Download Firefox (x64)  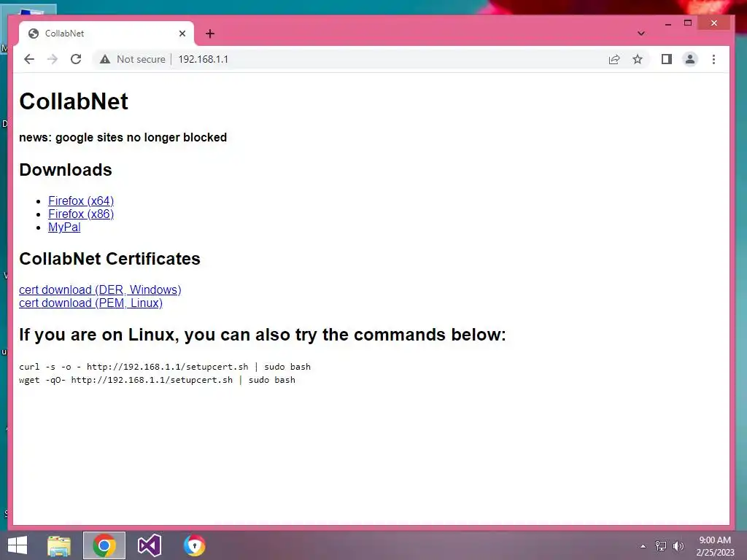[x=81, y=201]
